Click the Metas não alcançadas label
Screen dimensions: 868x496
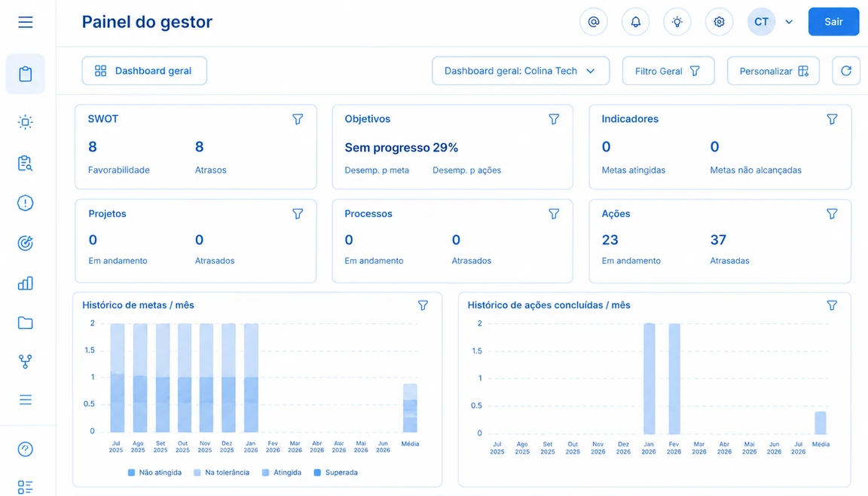tap(756, 170)
